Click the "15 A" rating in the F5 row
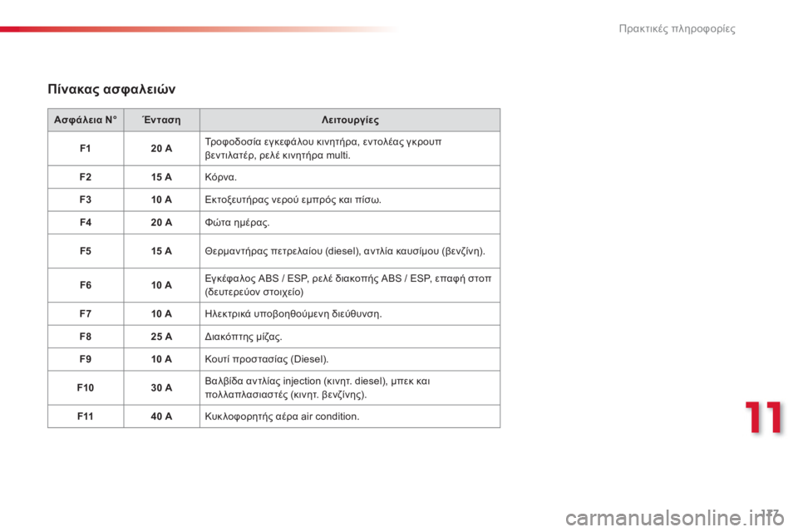Image resolution: width=798 pixels, height=532 pixels. point(161,251)
